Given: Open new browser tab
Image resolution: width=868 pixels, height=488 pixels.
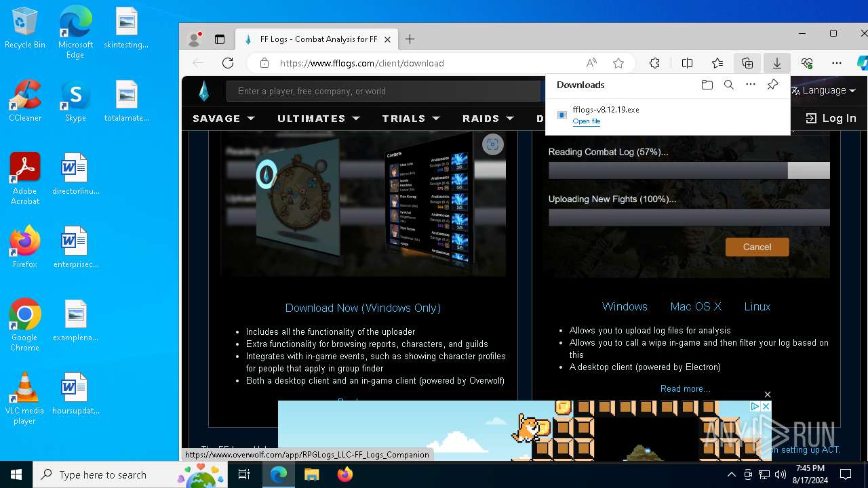Looking at the screenshot, I should point(410,39).
